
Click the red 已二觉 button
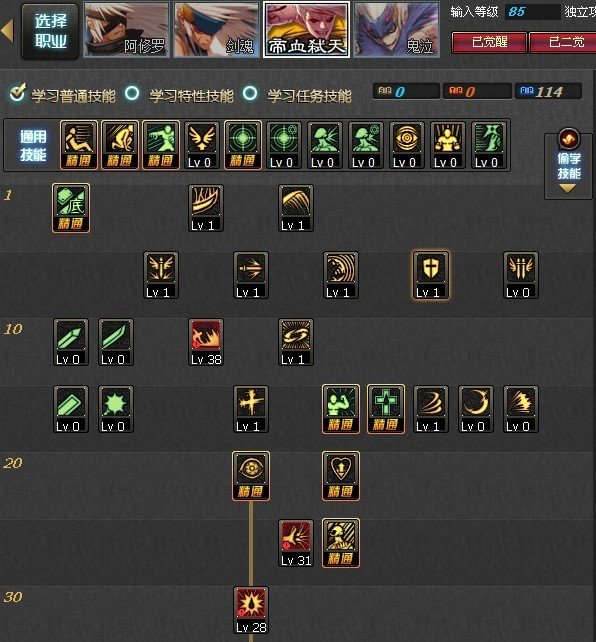click(563, 42)
